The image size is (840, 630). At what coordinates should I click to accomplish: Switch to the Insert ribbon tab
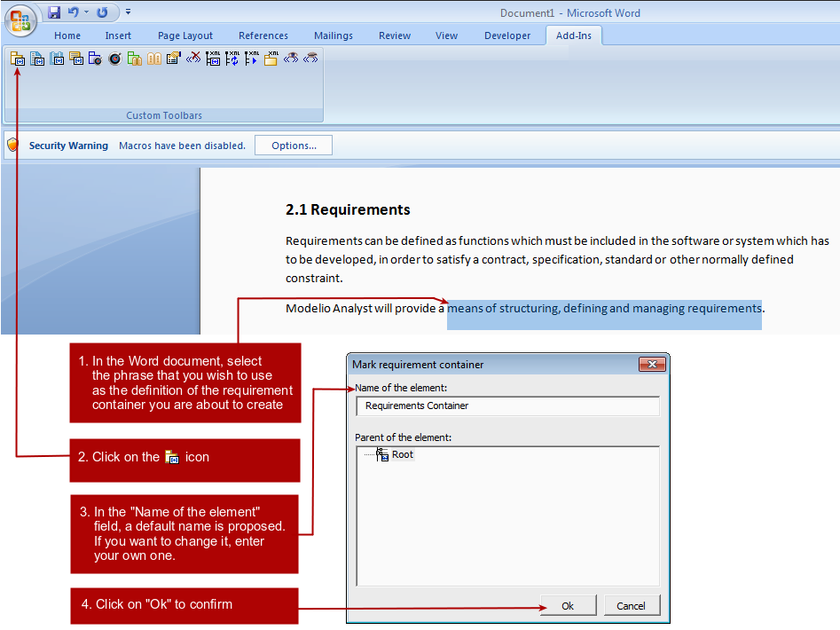tap(118, 35)
